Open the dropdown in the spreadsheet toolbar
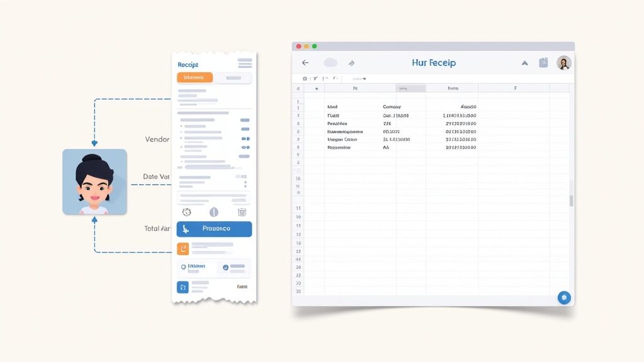 click(x=360, y=78)
